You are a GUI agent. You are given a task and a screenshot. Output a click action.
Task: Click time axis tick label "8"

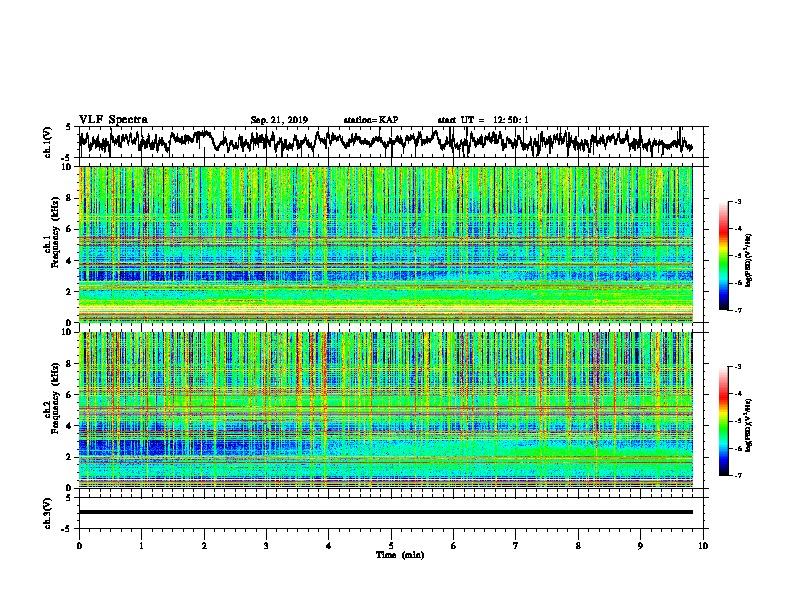click(x=578, y=546)
